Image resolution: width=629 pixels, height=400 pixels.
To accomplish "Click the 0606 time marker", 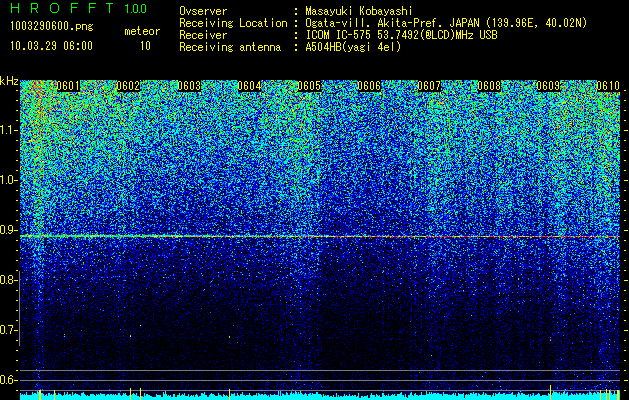I will click(369, 86).
